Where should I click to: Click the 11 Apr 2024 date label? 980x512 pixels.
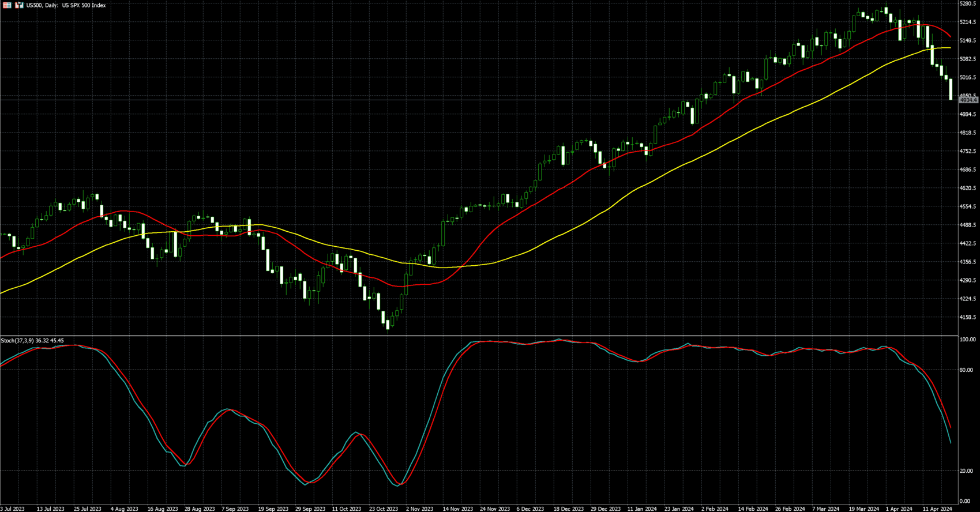pyautogui.click(x=937, y=509)
